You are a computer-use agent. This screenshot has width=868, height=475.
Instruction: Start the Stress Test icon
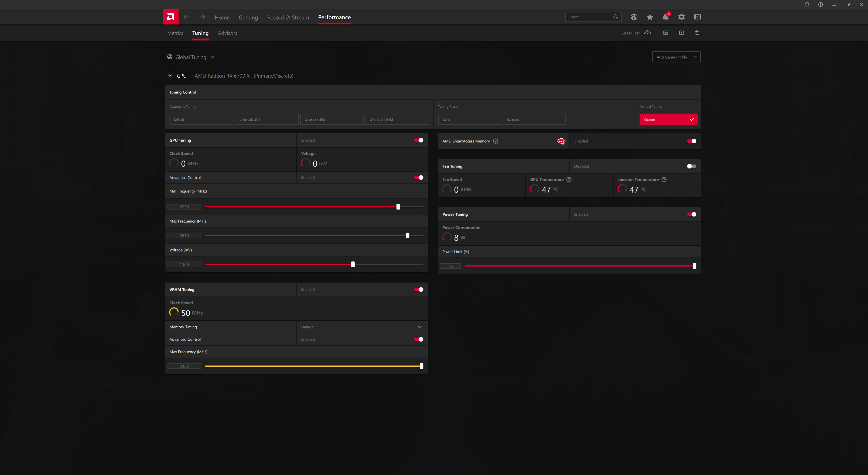click(648, 33)
